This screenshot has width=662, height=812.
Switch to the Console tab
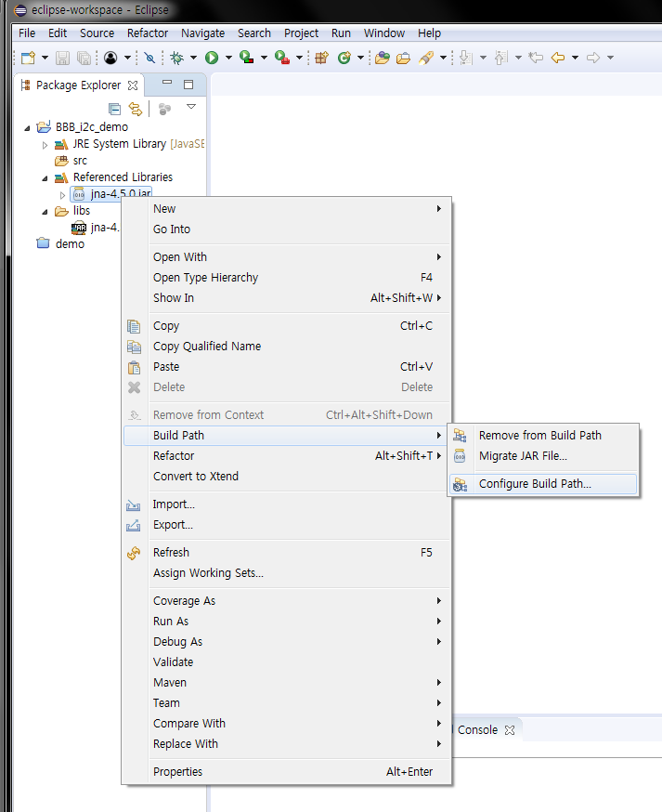tap(477, 729)
